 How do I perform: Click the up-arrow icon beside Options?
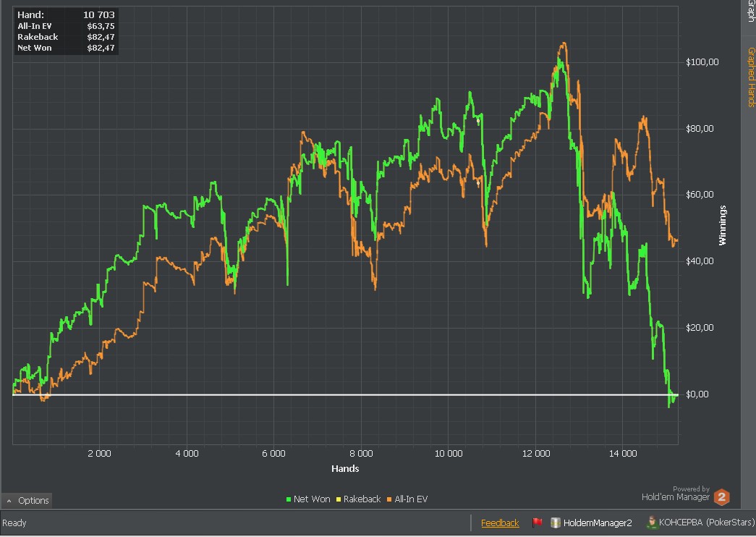click(x=9, y=501)
